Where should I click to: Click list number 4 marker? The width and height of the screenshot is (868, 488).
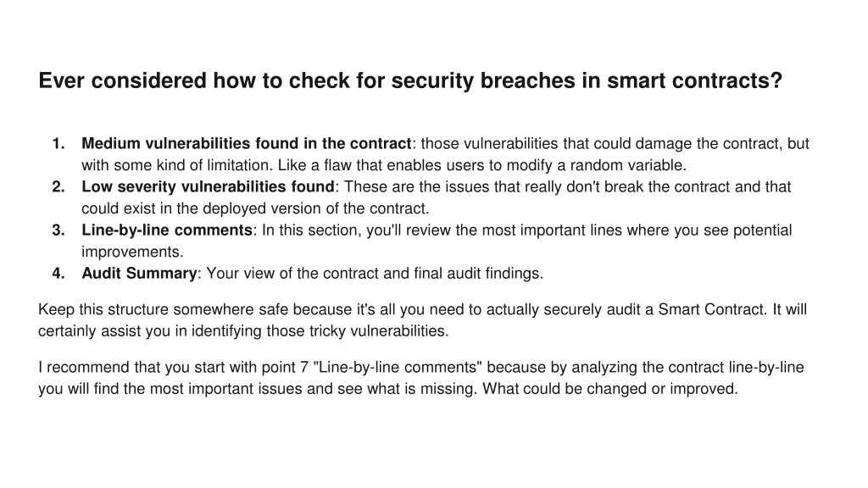coord(58,274)
